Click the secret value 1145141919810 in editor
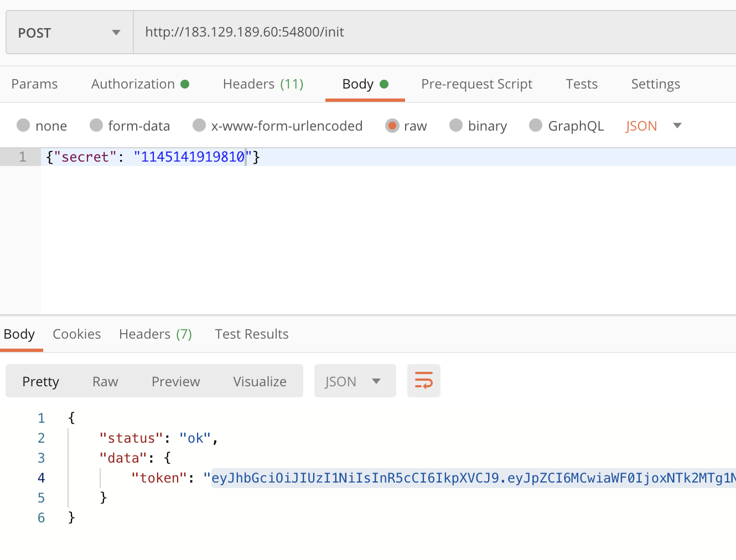This screenshot has height=560, width=736. [193, 157]
